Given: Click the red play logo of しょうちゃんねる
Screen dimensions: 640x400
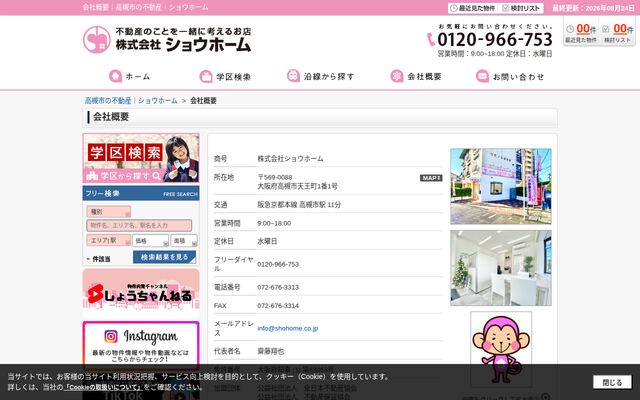Looking at the screenshot, I should 95,294.
